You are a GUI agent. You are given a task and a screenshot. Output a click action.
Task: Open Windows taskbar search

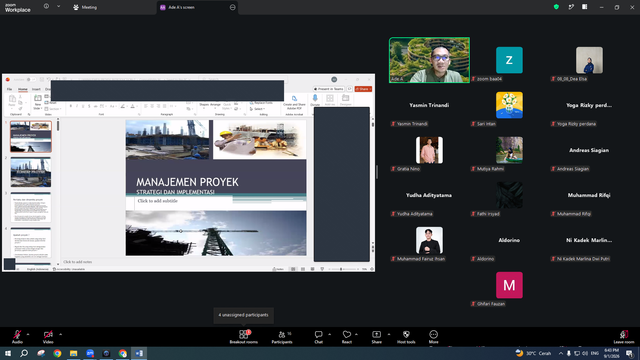(24, 353)
